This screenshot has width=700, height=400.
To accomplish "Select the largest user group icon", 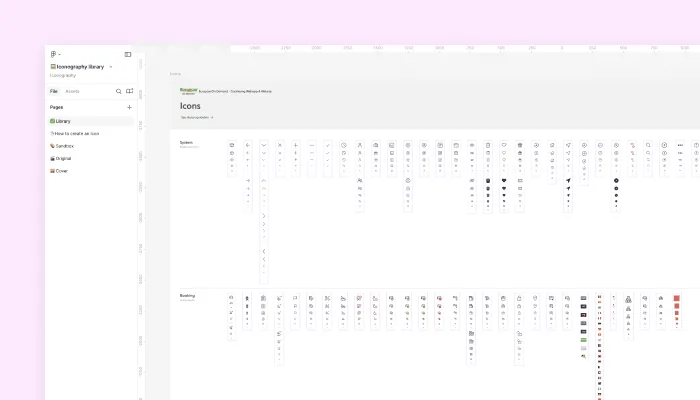I will click(x=360, y=180).
